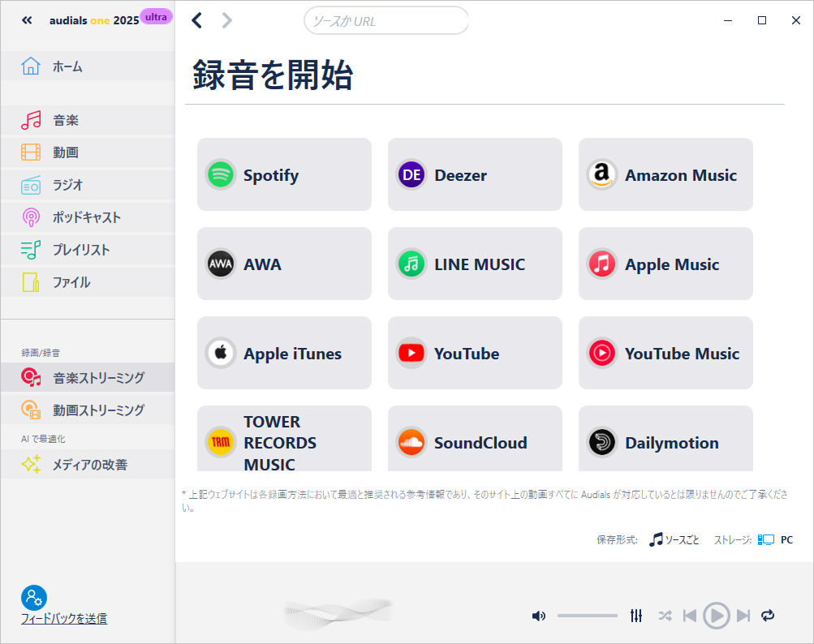Viewport: 814px width, 644px height.
Task: Open the equalizer settings icon
Action: tap(636, 616)
